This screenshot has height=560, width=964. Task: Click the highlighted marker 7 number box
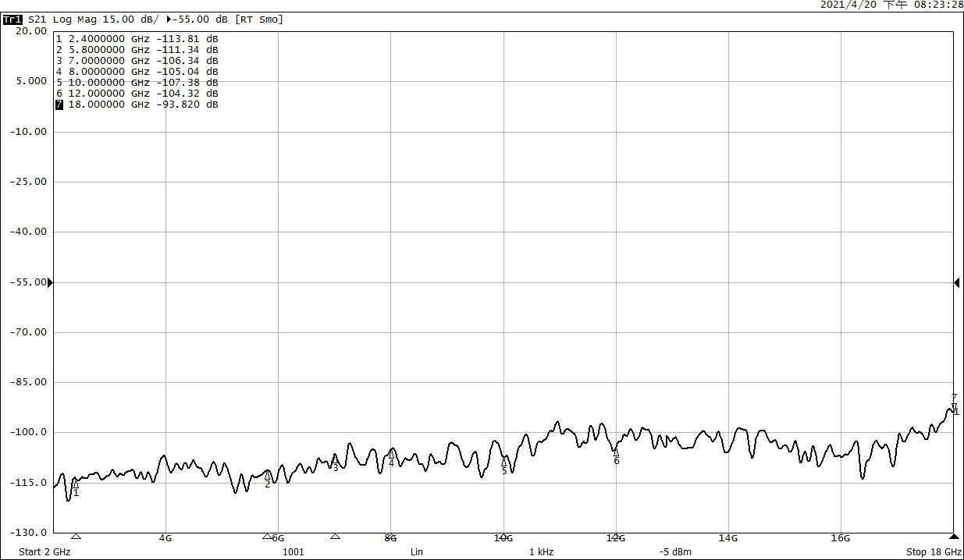pos(59,105)
